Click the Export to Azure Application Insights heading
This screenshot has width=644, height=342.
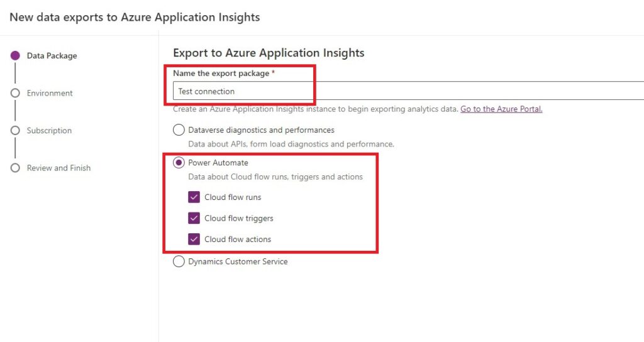click(269, 53)
